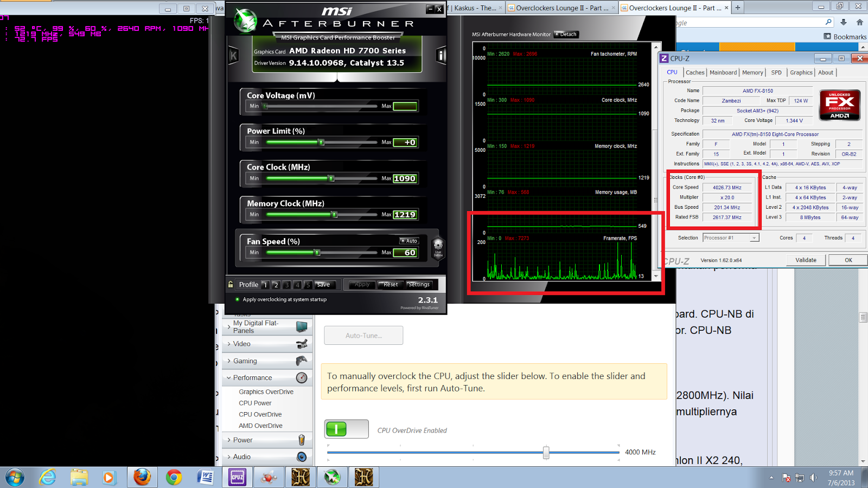Open Microsoft Word from the taskbar
Screen dimensions: 868x488
[206, 477]
